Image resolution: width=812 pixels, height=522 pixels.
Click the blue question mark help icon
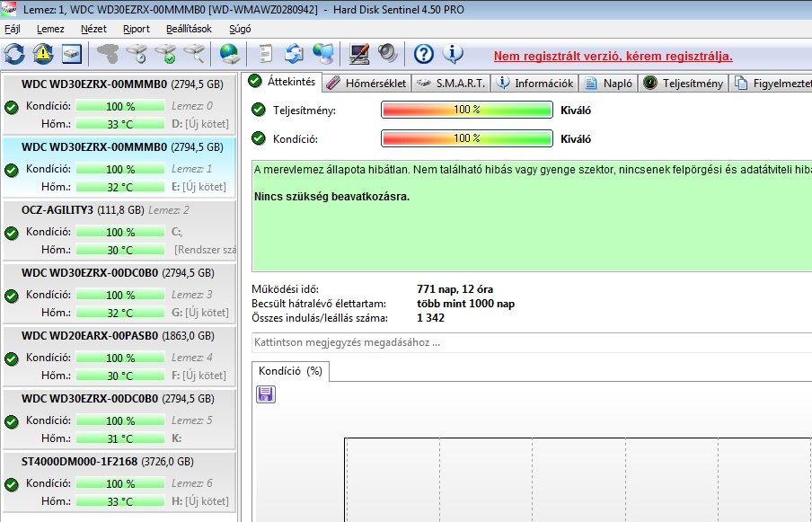[x=424, y=53]
